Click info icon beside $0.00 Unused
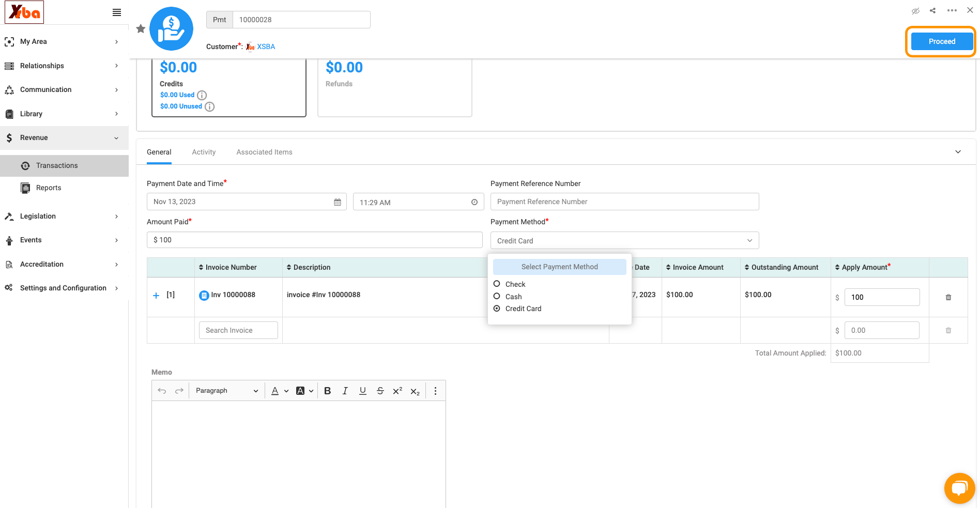The image size is (980, 508). click(x=209, y=106)
